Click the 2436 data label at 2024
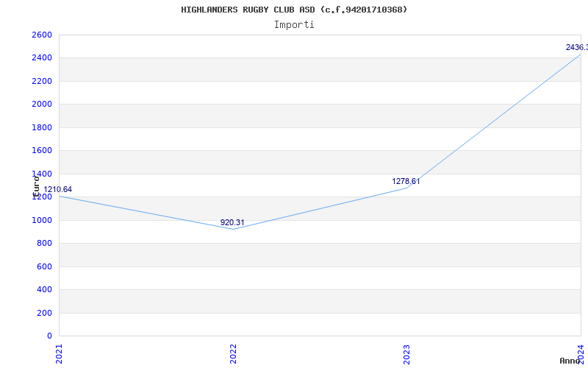The image size is (588, 368). (x=577, y=48)
